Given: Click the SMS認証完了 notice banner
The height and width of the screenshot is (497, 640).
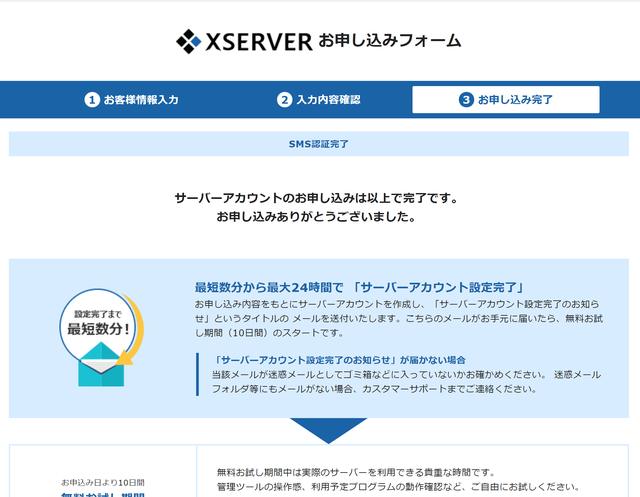Looking at the screenshot, I should [318, 144].
